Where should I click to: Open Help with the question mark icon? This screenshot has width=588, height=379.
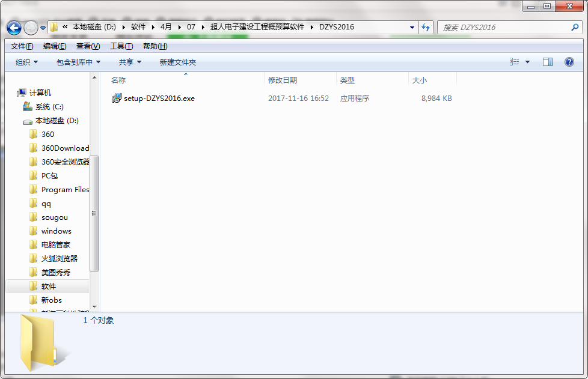[x=569, y=62]
